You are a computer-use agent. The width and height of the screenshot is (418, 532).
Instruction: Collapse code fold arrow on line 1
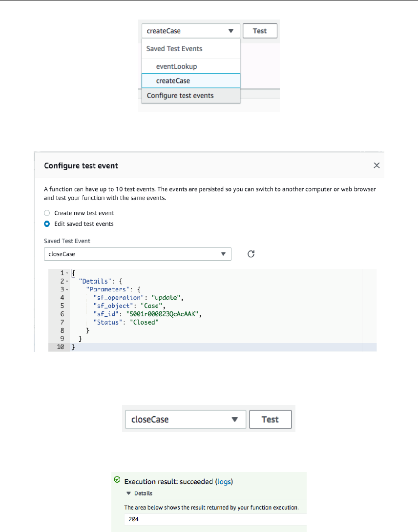click(67, 273)
